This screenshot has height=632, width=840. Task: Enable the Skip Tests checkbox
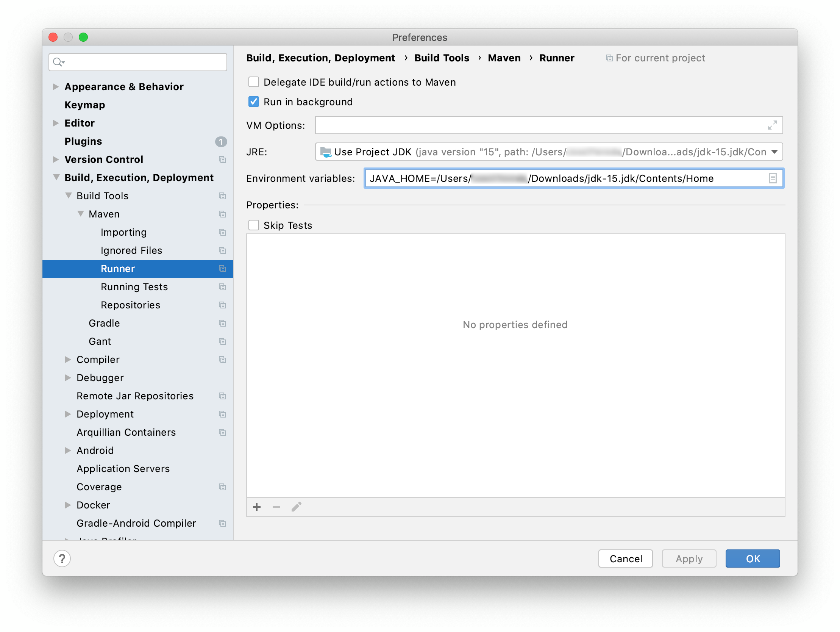pyautogui.click(x=256, y=225)
